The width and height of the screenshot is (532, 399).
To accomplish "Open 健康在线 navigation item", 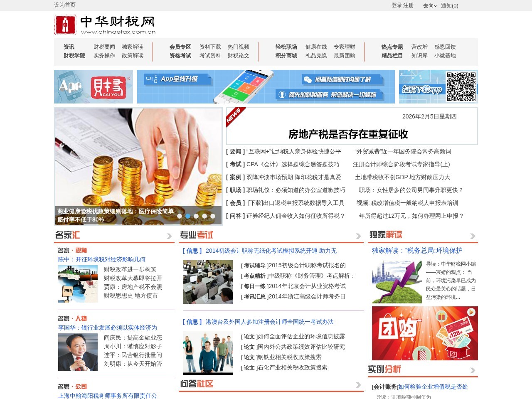I will coord(316,47).
